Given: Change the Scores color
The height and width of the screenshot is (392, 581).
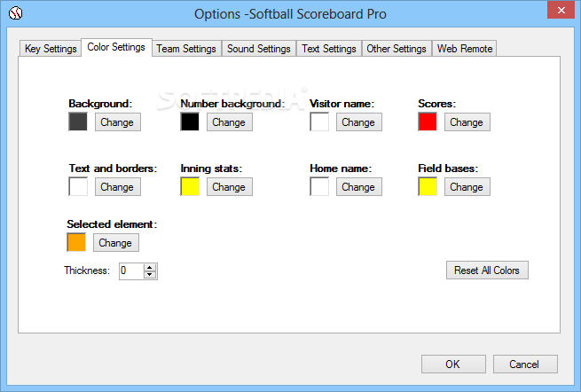Looking at the screenshot, I should pyautogui.click(x=467, y=122).
